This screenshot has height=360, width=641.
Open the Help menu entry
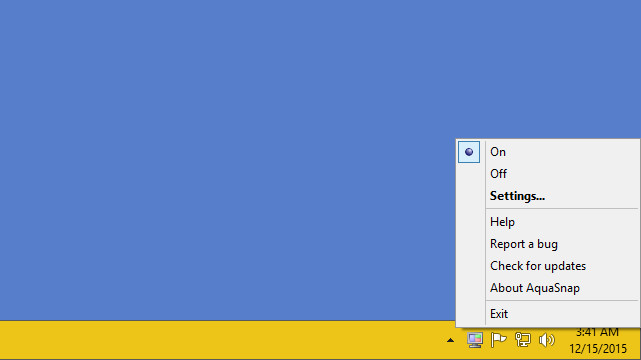(x=548, y=222)
